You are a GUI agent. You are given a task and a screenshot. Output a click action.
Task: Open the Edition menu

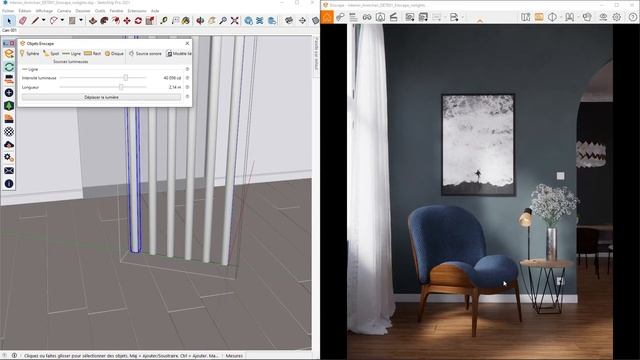[x=24, y=11]
